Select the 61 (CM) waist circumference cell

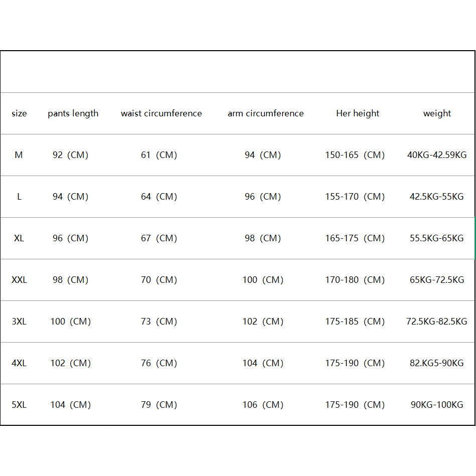click(x=159, y=155)
